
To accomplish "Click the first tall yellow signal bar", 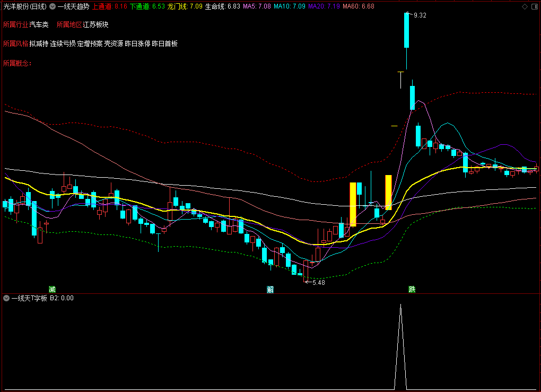I will click(353, 204).
